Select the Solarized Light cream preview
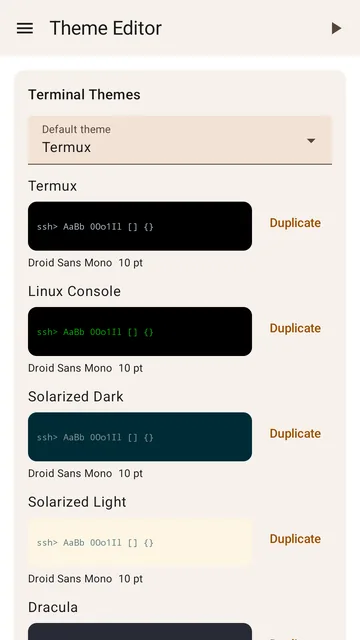The image size is (360, 640). tap(140, 542)
